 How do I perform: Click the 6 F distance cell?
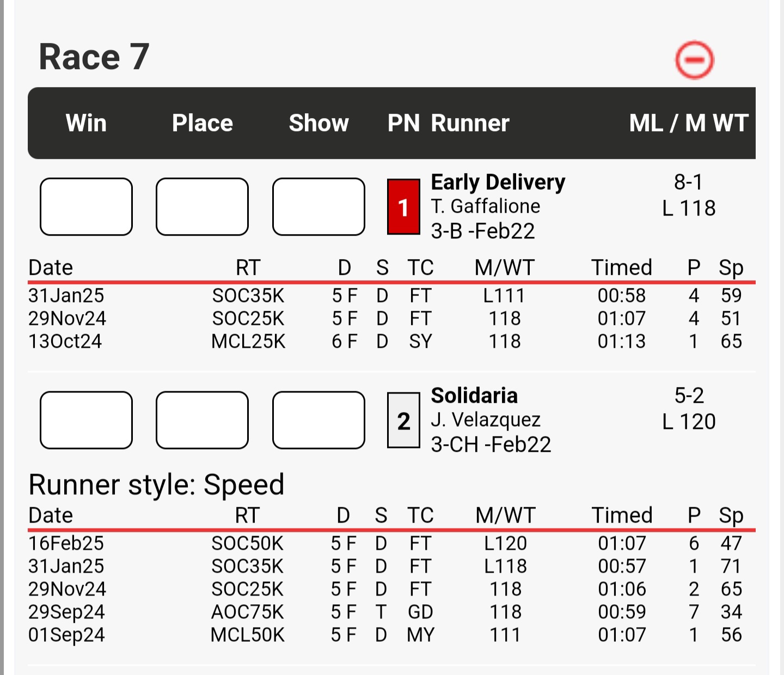[x=345, y=341]
